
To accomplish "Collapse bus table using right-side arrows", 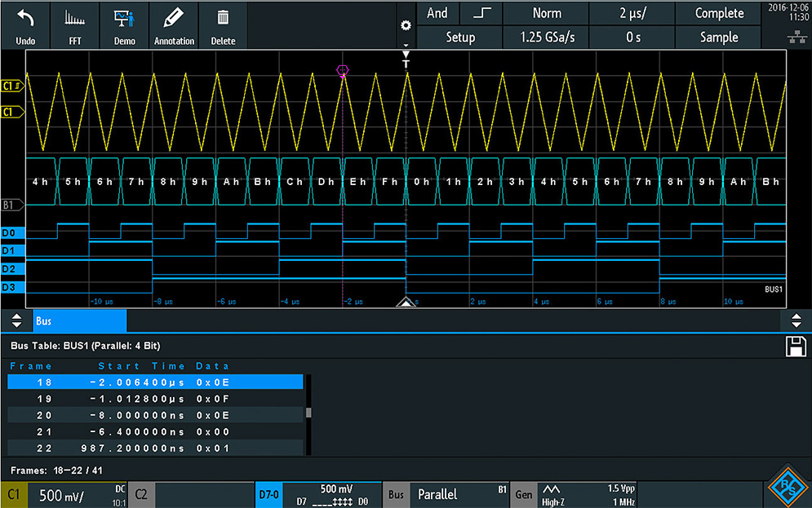I will (796, 321).
